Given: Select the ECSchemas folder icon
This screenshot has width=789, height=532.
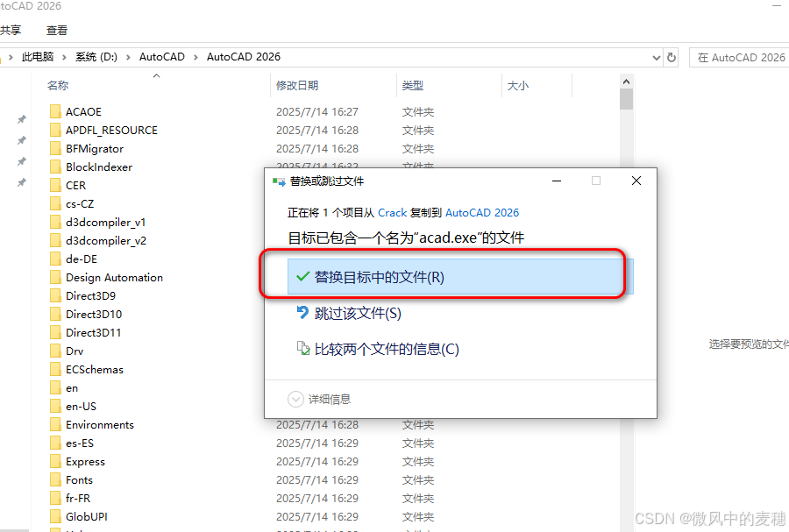Looking at the screenshot, I should pyautogui.click(x=55, y=369).
